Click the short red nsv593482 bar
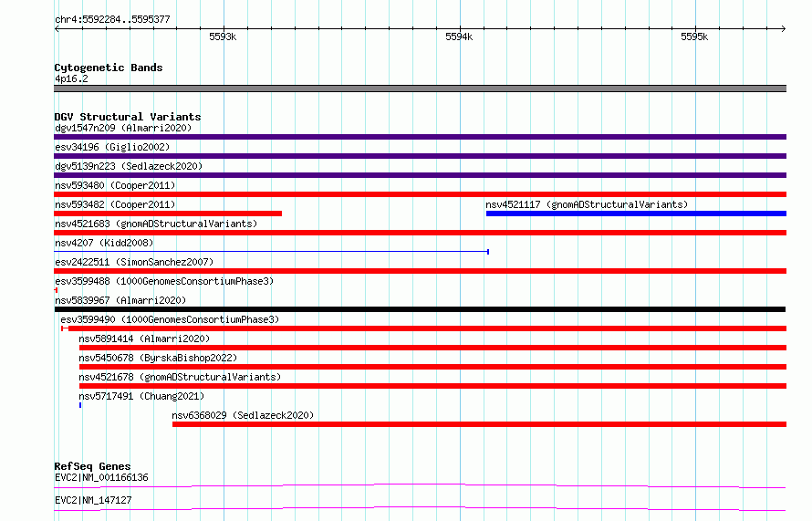This screenshot has width=812, height=521. [168, 214]
